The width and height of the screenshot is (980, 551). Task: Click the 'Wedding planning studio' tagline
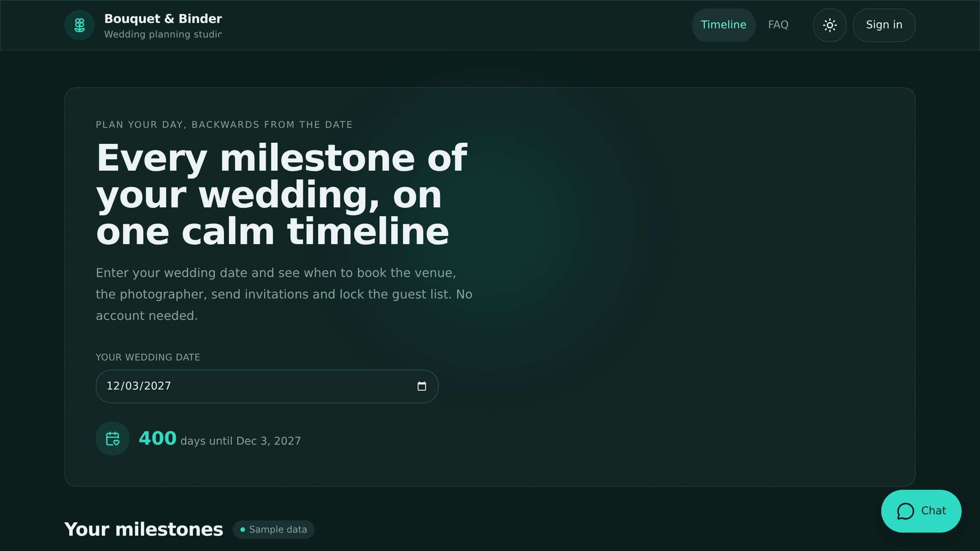pos(163,34)
